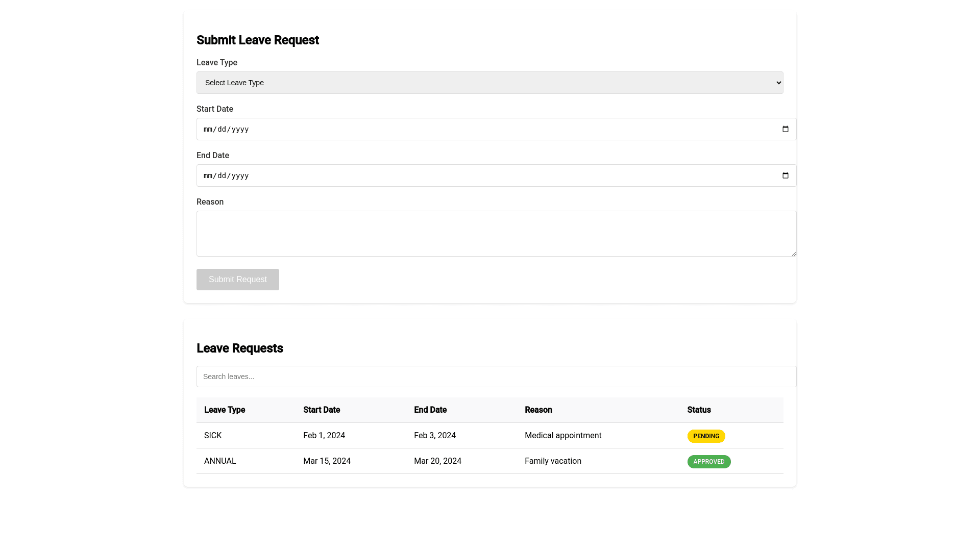980x551 pixels.
Task: Open the Start Date calendar picker
Action: (x=785, y=129)
